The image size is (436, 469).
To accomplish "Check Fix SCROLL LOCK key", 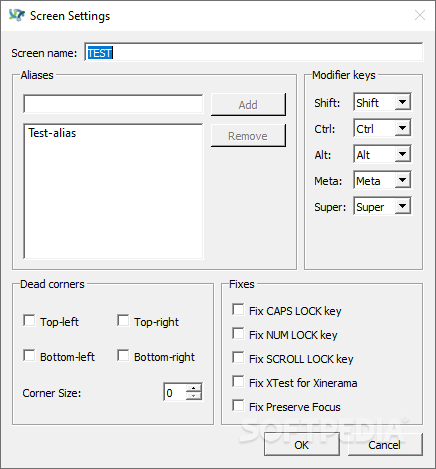I will pyautogui.click(x=238, y=357).
